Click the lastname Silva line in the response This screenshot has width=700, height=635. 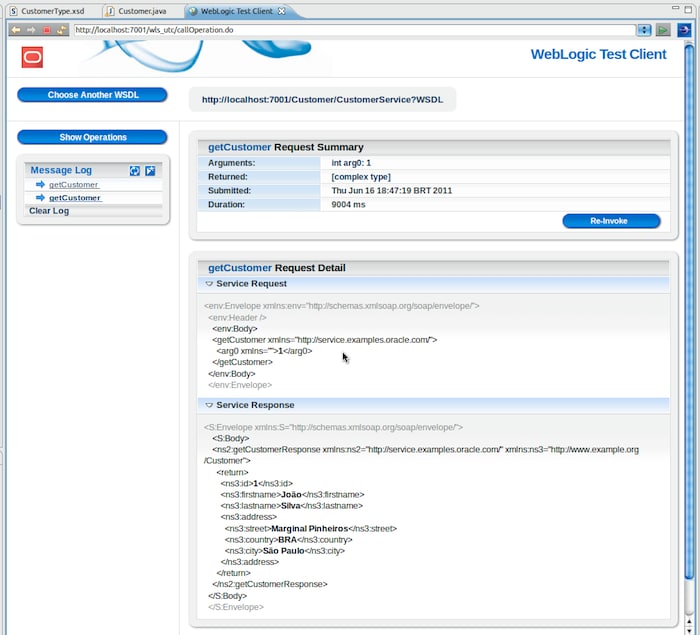coord(292,506)
